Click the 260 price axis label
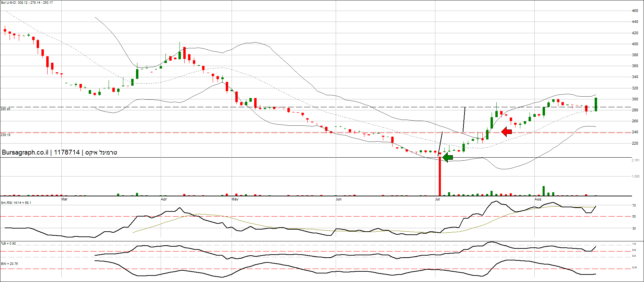Viewport: 644px width, 282px height. 635,121
